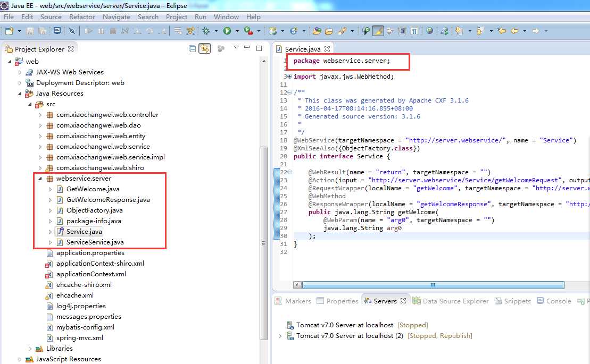Expand JAX-WS Web Services node
The width and height of the screenshot is (590, 364).
pos(20,72)
